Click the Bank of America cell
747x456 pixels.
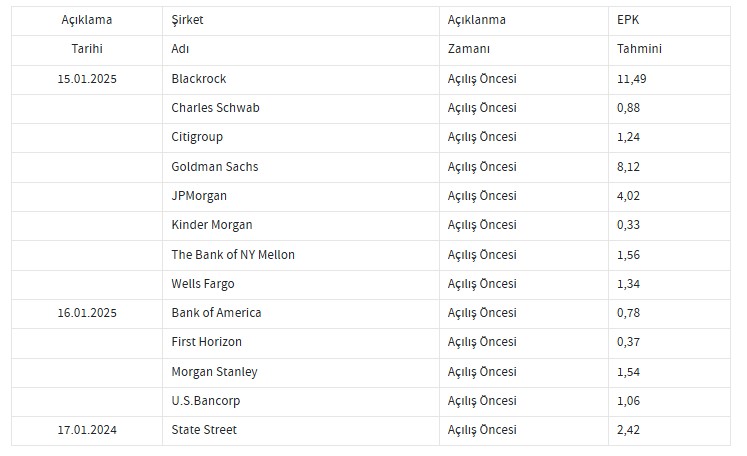[x=216, y=313]
